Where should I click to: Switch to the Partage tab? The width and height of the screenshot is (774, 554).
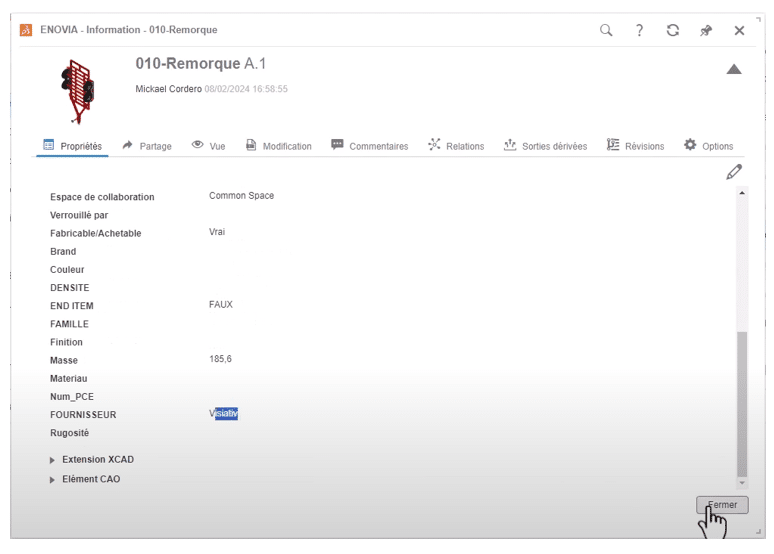point(147,146)
